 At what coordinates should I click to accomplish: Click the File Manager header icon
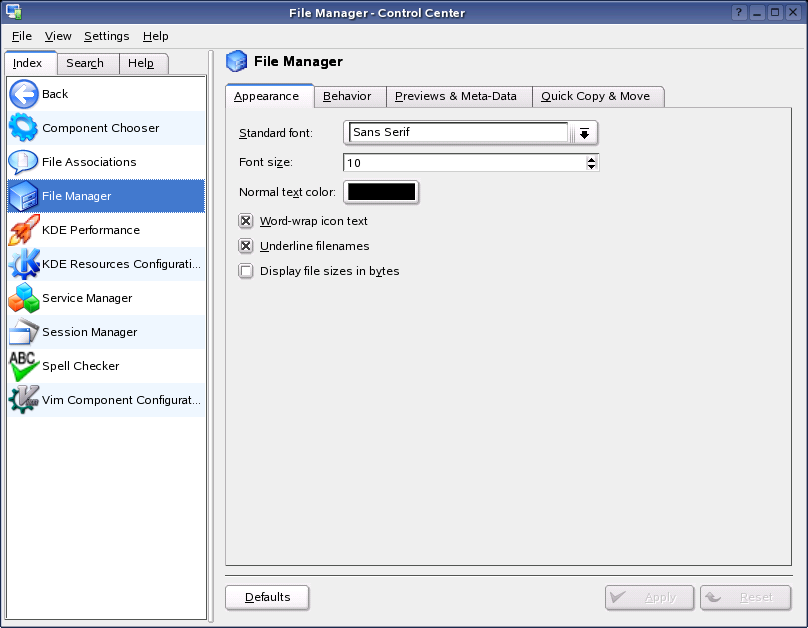pos(237,61)
